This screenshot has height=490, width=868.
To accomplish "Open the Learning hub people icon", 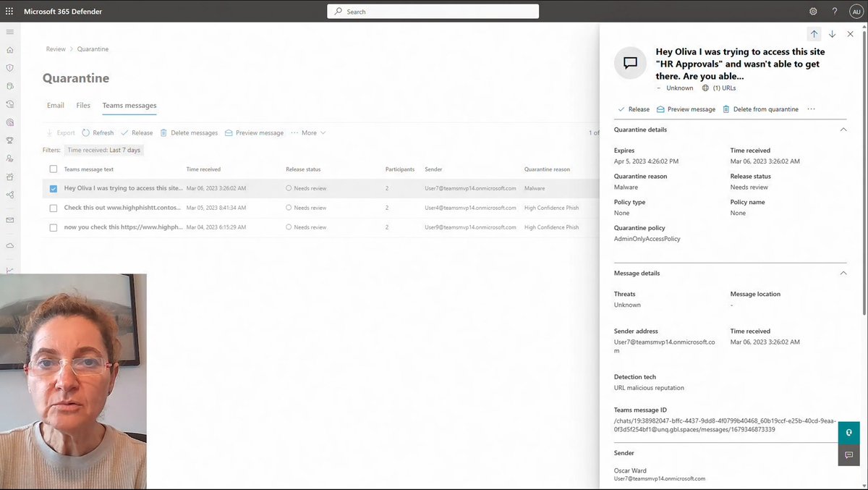I will tap(10, 159).
